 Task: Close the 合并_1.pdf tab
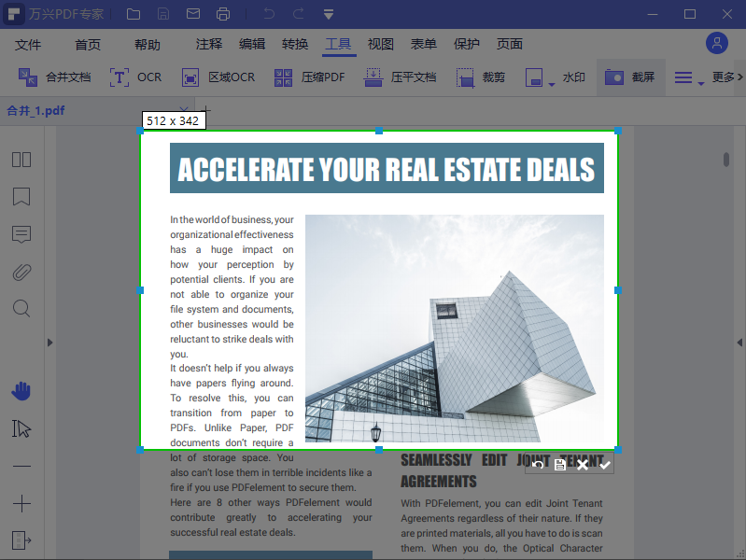184,110
